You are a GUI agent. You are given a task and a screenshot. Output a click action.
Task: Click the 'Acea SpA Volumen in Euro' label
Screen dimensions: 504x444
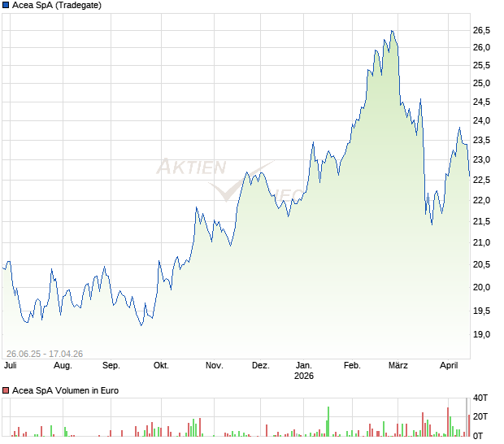pos(66,390)
